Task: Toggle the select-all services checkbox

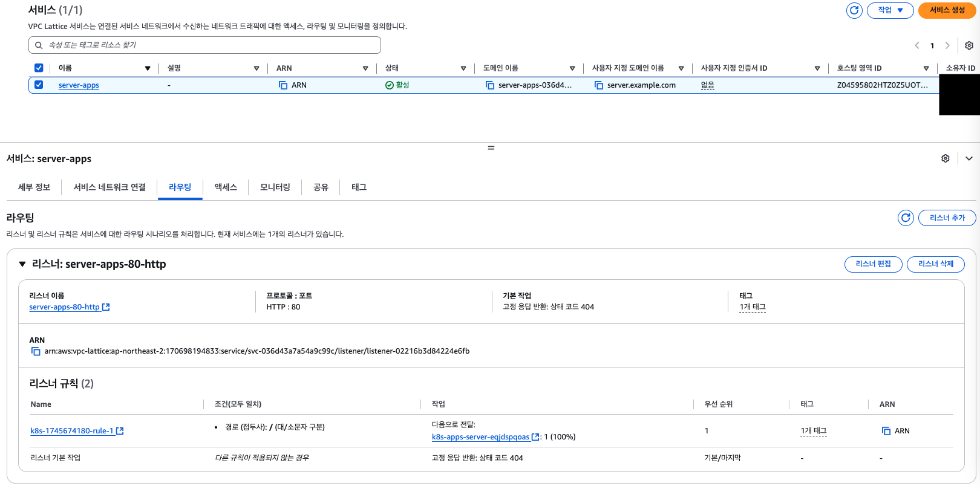Action: click(x=39, y=68)
